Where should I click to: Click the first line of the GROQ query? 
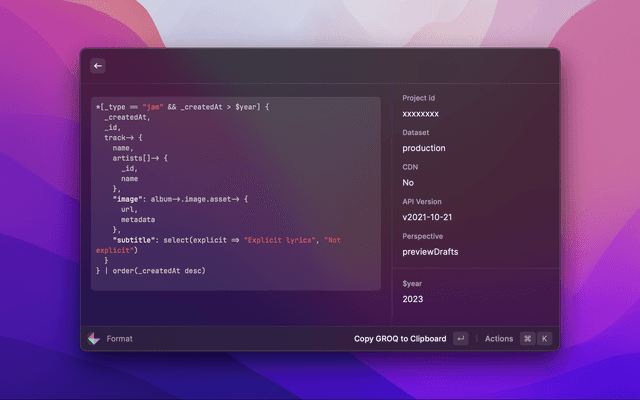(183, 107)
